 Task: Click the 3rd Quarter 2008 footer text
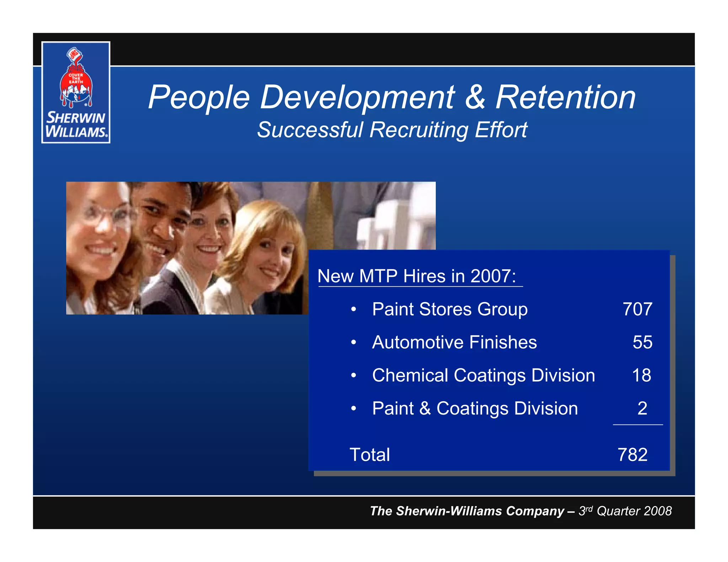[625, 511]
